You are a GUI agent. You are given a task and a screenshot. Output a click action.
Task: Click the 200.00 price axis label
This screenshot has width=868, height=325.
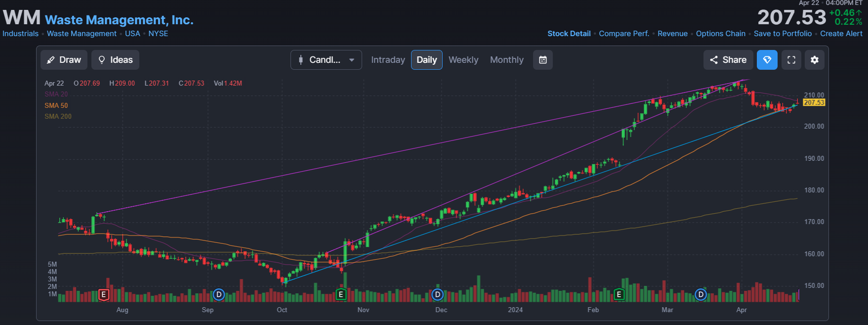click(x=814, y=127)
